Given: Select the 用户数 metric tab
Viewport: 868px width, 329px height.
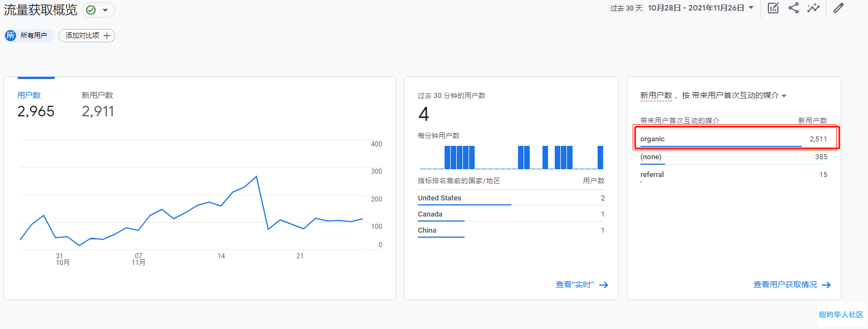Looking at the screenshot, I should click(x=29, y=95).
